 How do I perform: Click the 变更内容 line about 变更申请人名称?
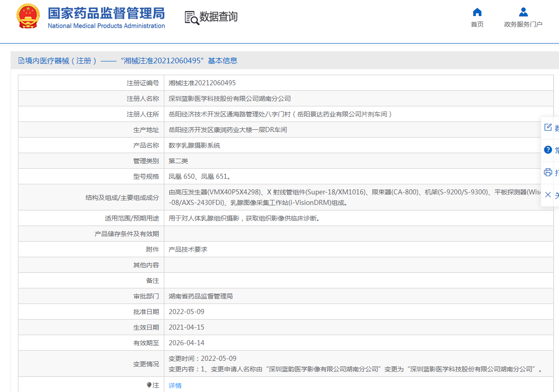[356, 369]
